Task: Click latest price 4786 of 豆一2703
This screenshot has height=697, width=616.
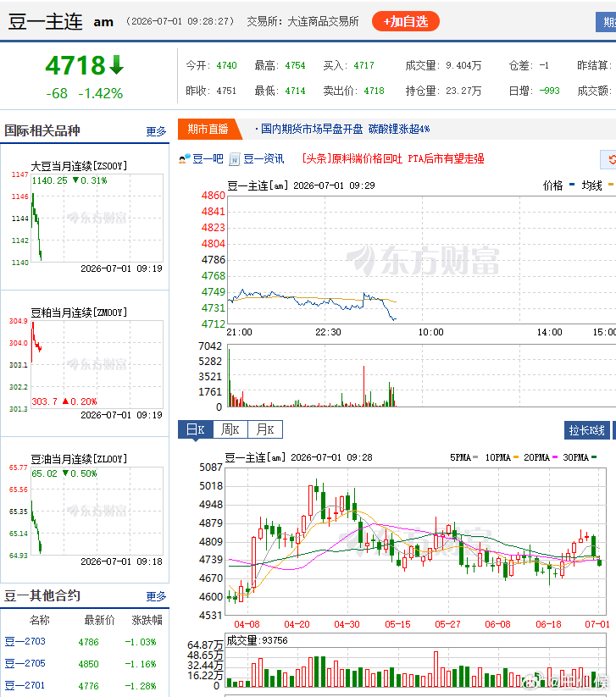Action: tap(88, 642)
